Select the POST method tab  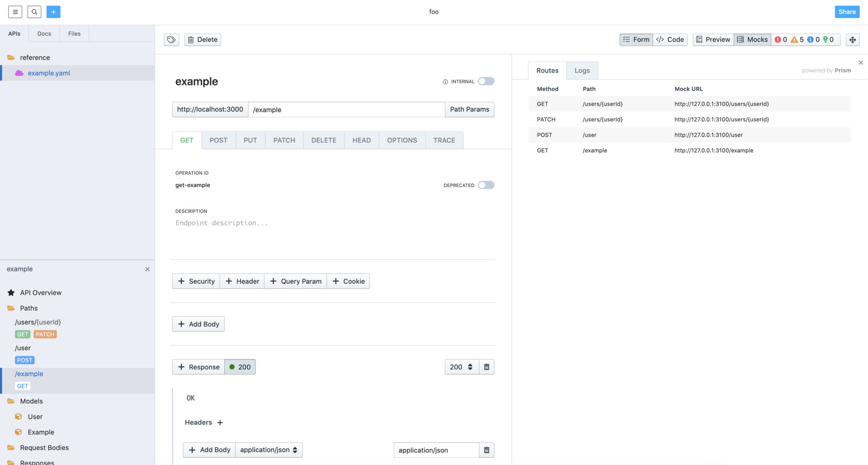tap(218, 140)
